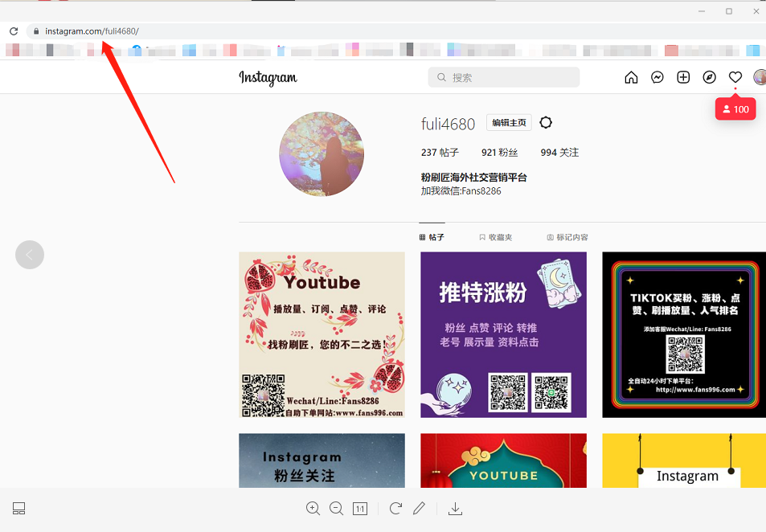The width and height of the screenshot is (766, 532).
Task: Click bio line 加我微信:Fans8286
Action: coord(461,191)
